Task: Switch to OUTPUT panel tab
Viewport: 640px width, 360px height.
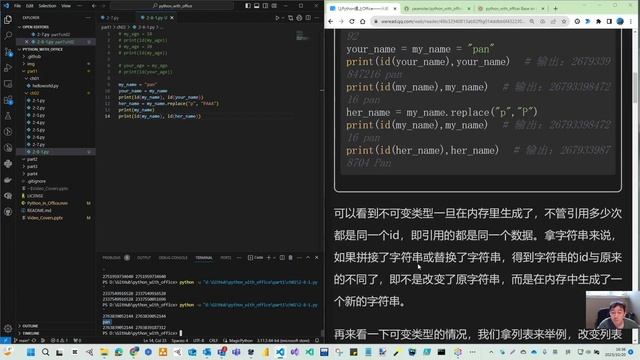Action: (x=144, y=258)
